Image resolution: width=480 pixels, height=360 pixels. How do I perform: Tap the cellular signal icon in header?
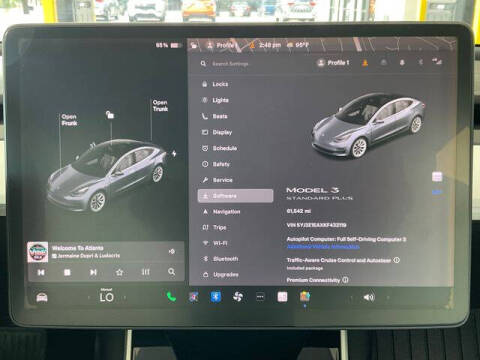coord(437,61)
